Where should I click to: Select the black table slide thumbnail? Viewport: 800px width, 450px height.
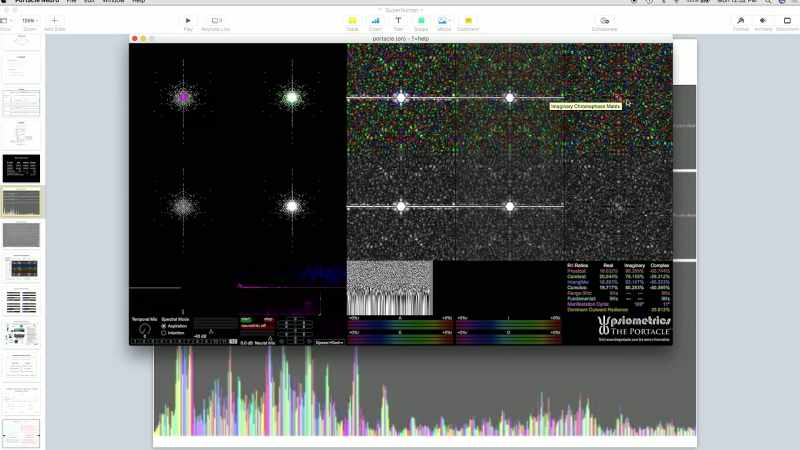(x=21, y=168)
